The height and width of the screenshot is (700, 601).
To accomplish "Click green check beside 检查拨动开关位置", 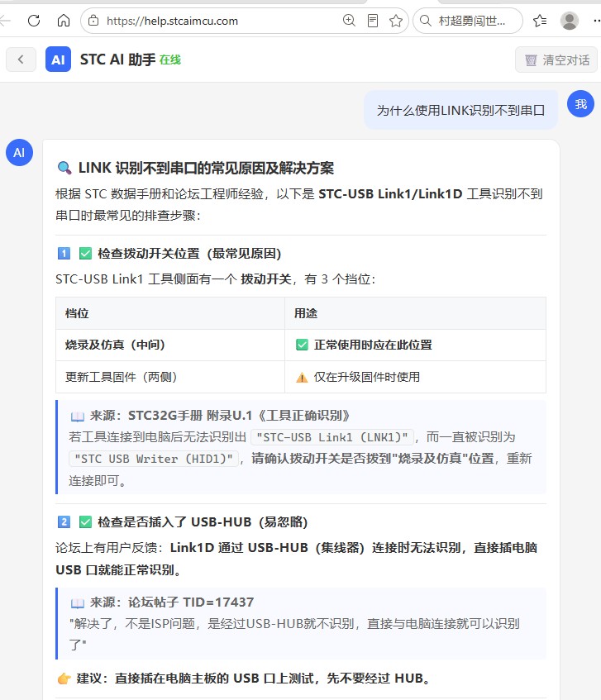I will (85, 254).
